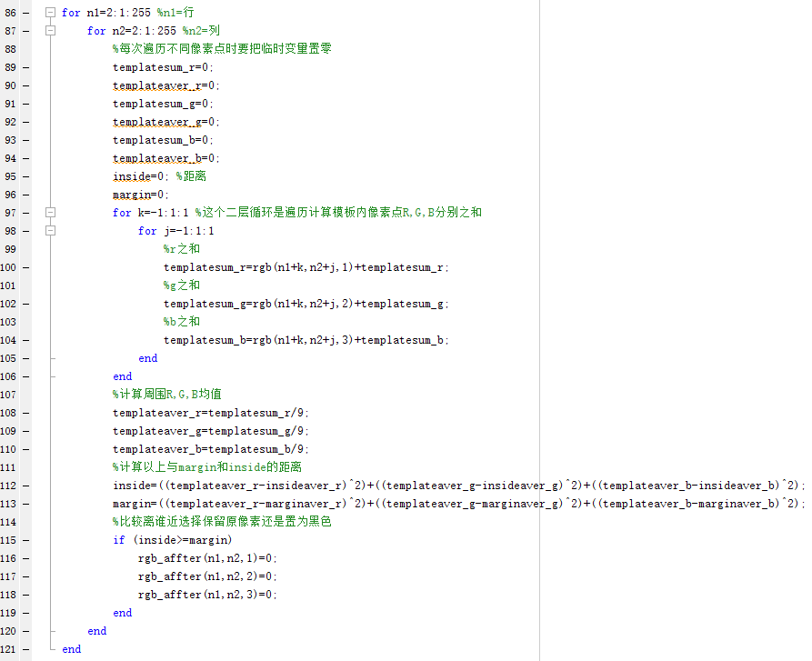Click templateaver_b=templatesum_b/9 line
This screenshot has width=812, height=661.
click(x=211, y=449)
